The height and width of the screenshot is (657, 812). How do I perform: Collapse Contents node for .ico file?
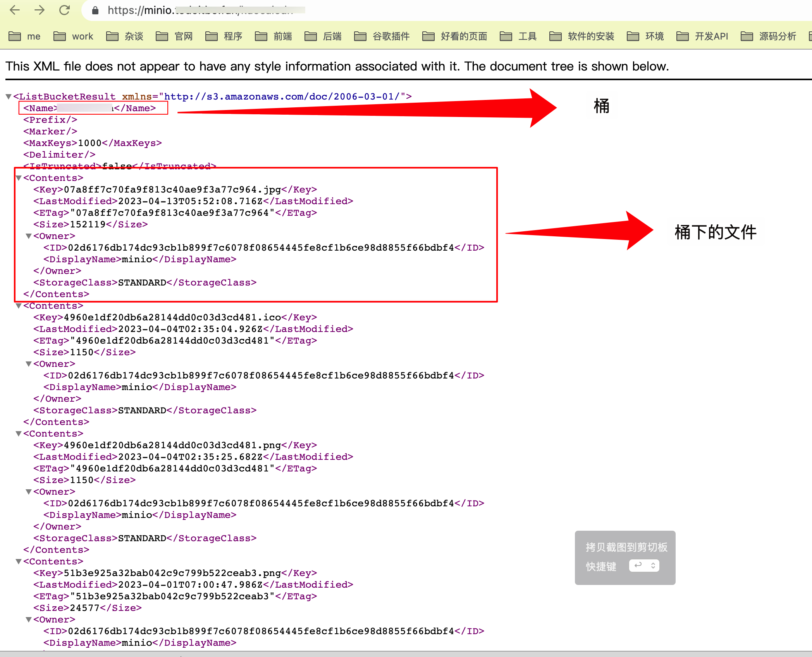tap(19, 306)
